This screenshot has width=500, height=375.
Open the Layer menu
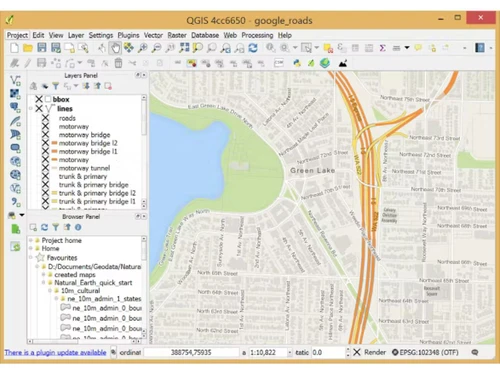(x=76, y=35)
